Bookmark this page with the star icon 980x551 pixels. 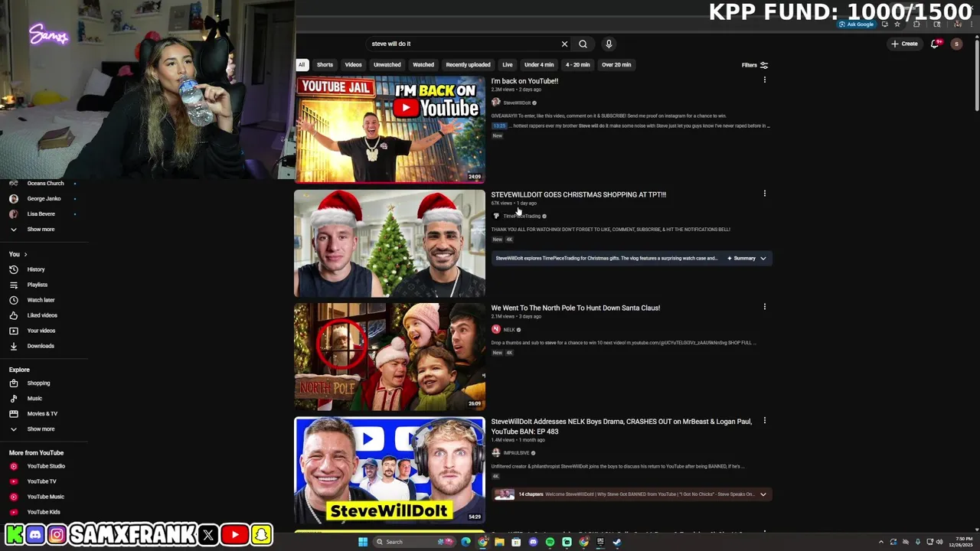click(897, 24)
